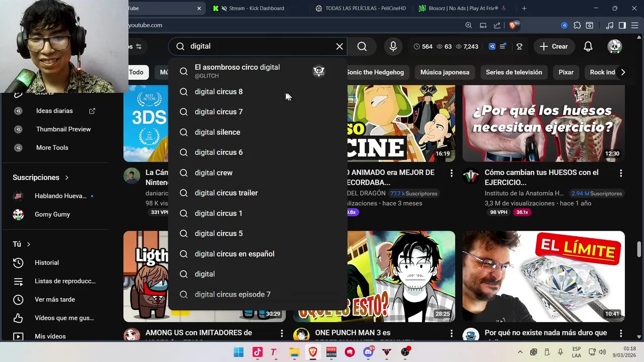Image resolution: width=644 pixels, height=362 pixels.
Task: Expand the Tú section chevron
Action: coord(28,244)
